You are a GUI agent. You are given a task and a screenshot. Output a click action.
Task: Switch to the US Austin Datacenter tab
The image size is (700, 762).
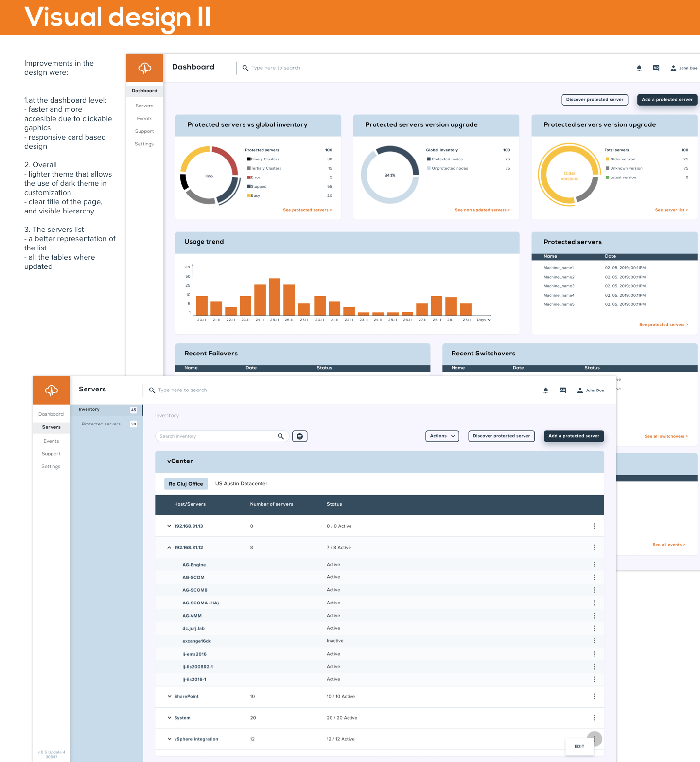[x=241, y=484]
